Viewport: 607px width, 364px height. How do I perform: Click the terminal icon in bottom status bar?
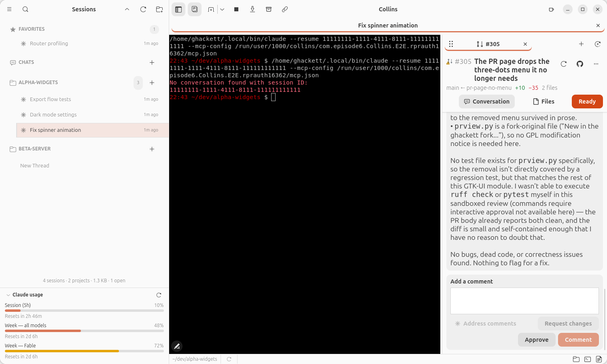588,359
